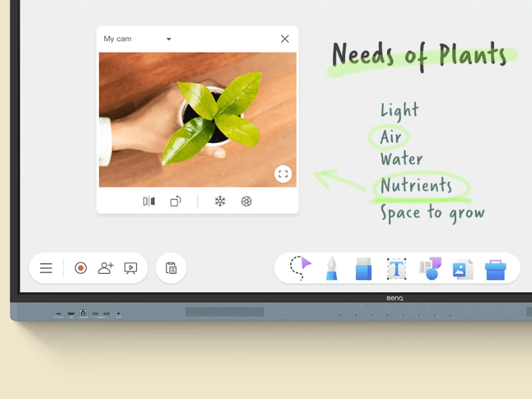This screenshot has height=399, width=532.
Task: Select the lasso selection tool
Action: coord(301,268)
